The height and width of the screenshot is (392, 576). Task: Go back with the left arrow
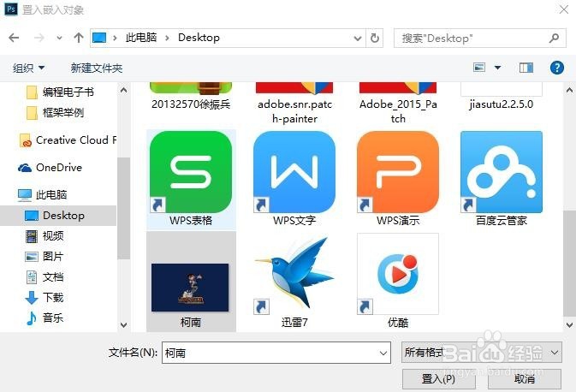[14, 38]
